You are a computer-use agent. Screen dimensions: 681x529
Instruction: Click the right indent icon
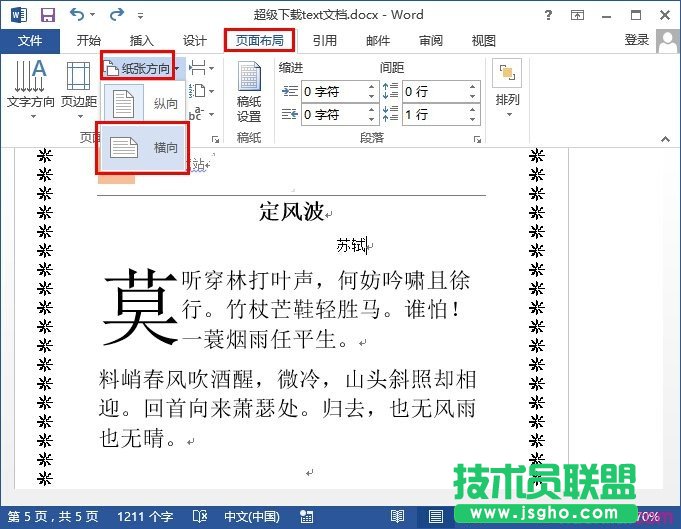(x=289, y=114)
